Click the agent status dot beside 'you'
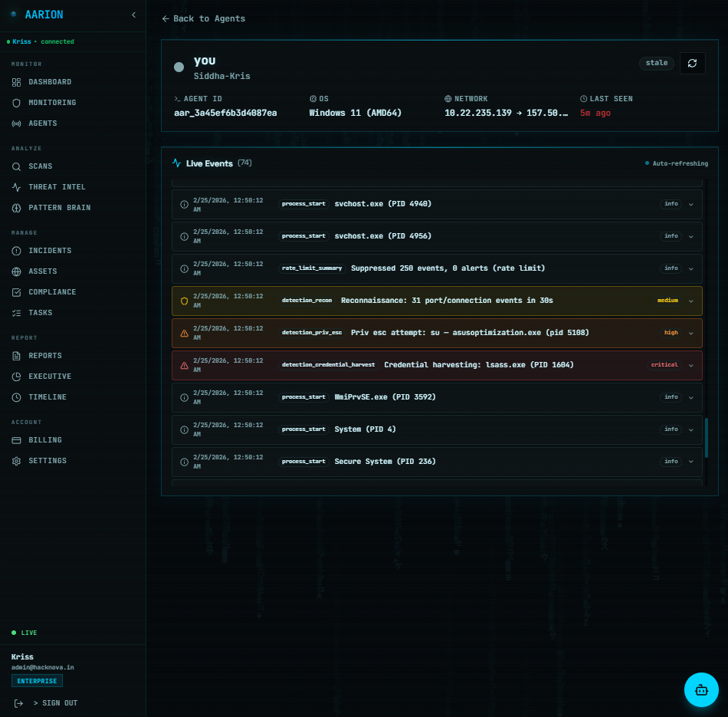Viewport: 728px width, 717px height. 179,67
